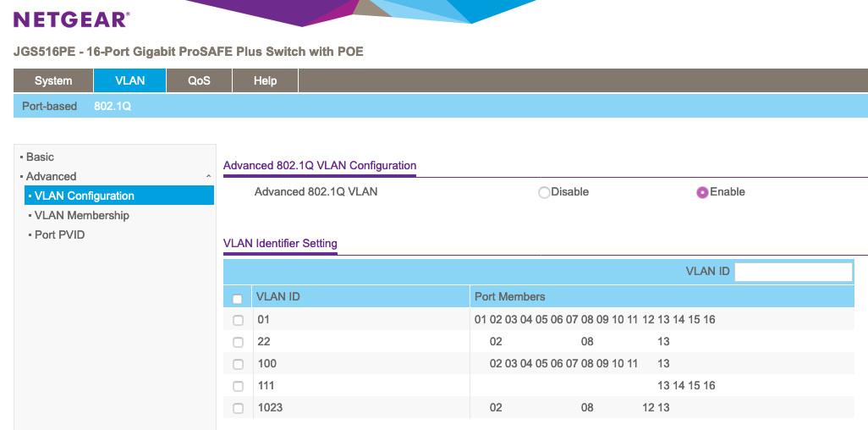Collapse the Advanced section chevron
Screen dimensions: 868x430
pos(208,176)
